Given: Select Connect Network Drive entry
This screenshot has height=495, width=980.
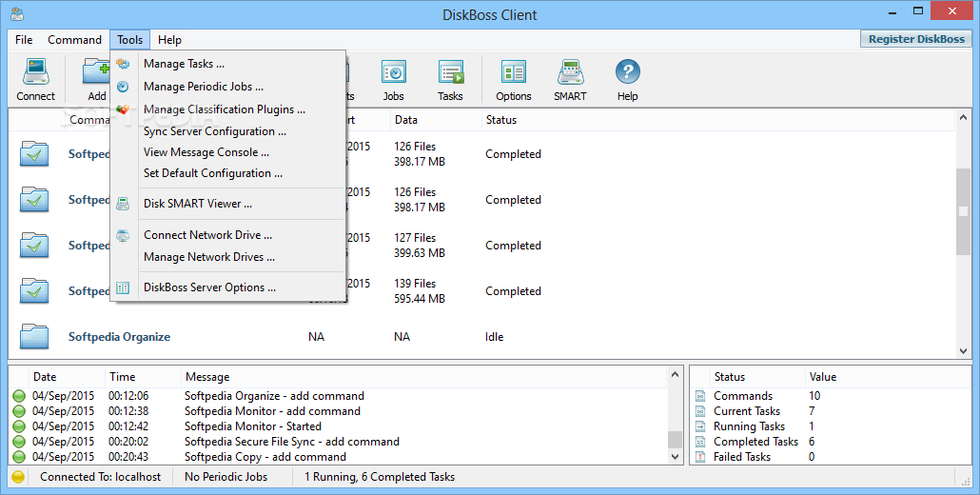Looking at the screenshot, I should [228, 236].
